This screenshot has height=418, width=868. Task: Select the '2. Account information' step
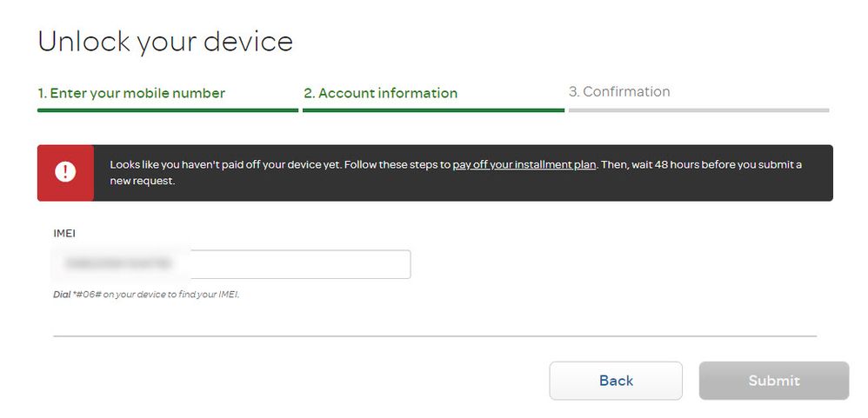[380, 93]
